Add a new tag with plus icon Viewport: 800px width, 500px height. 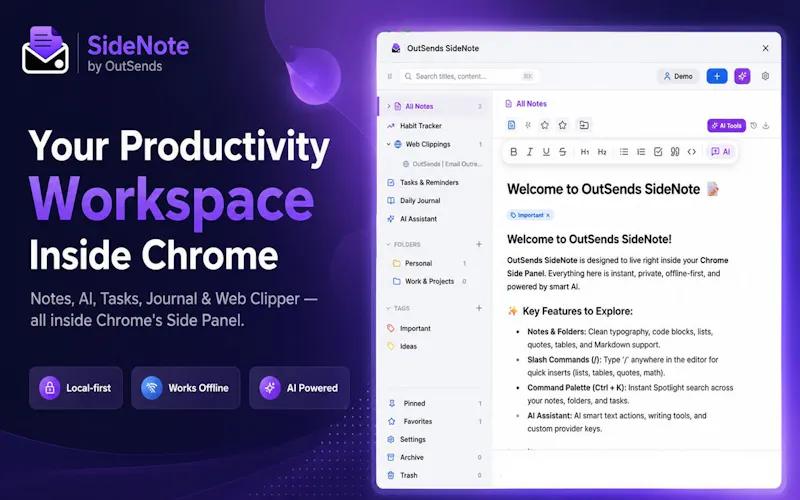point(479,308)
